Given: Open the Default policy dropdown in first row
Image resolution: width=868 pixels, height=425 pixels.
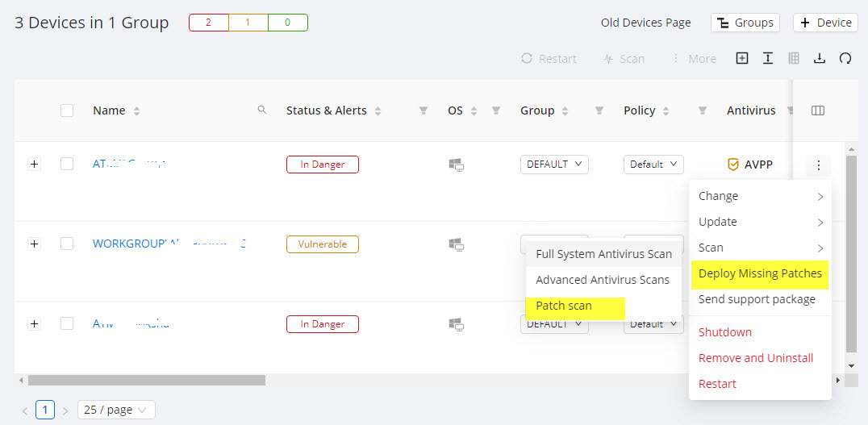Looking at the screenshot, I should [x=653, y=165].
